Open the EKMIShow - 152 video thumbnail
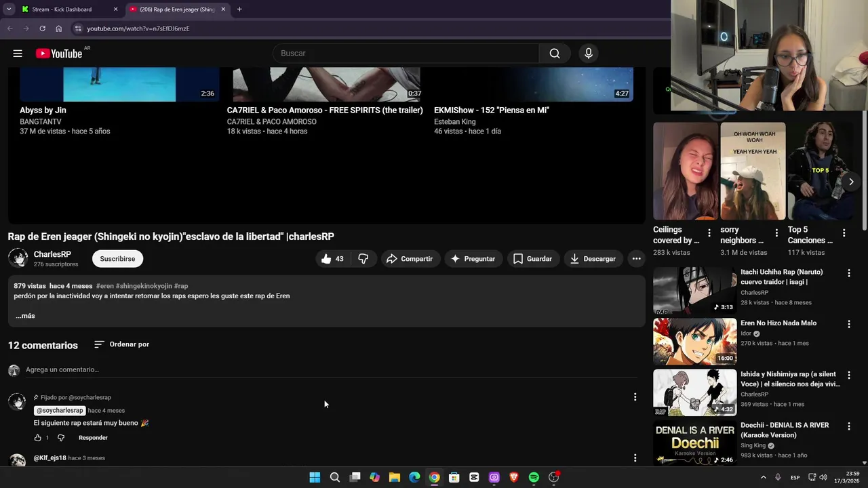 click(x=534, y=84)
